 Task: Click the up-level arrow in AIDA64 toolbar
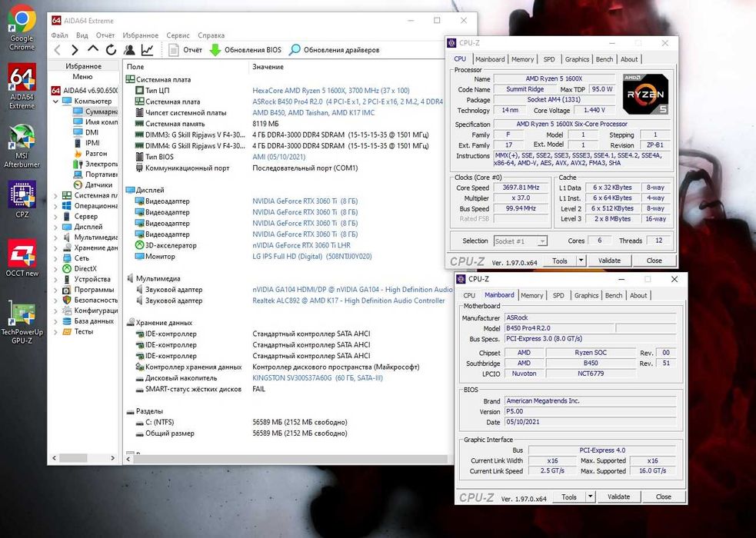tap(93, 49)
